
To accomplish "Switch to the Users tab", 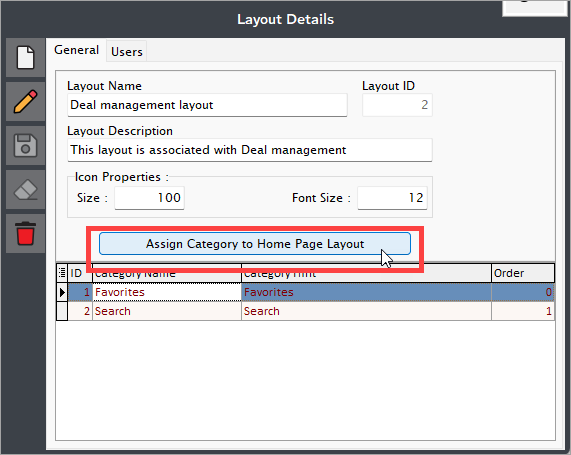I will (x=127, y=51).
